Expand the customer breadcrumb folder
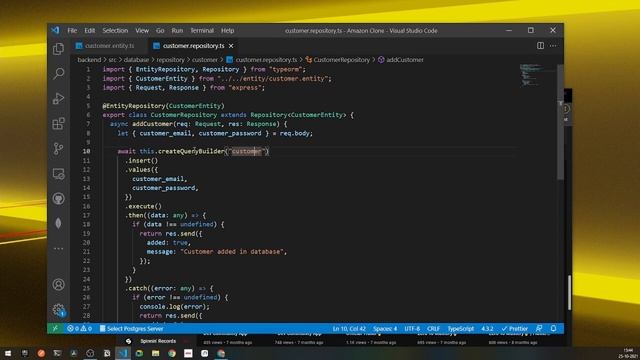 [x=205, y=60]
